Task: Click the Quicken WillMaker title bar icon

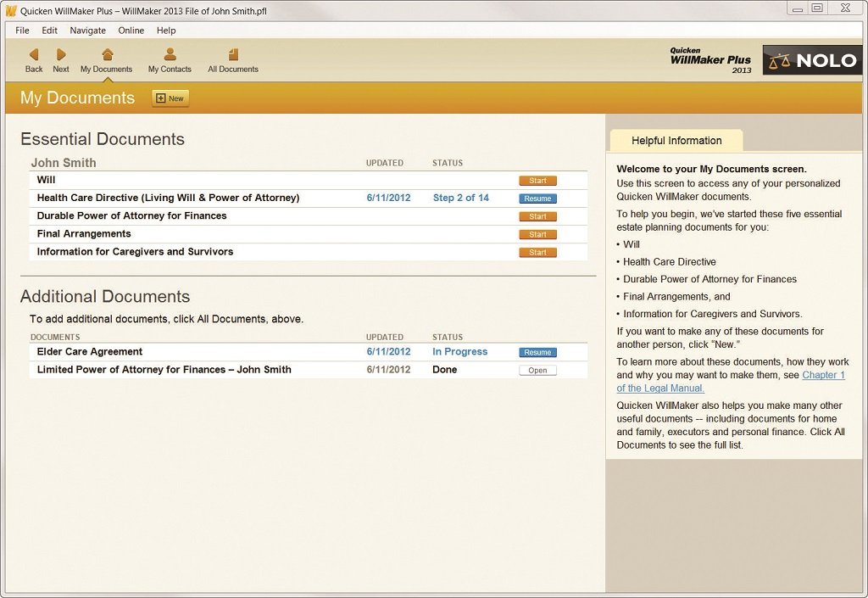Action: 11,10
